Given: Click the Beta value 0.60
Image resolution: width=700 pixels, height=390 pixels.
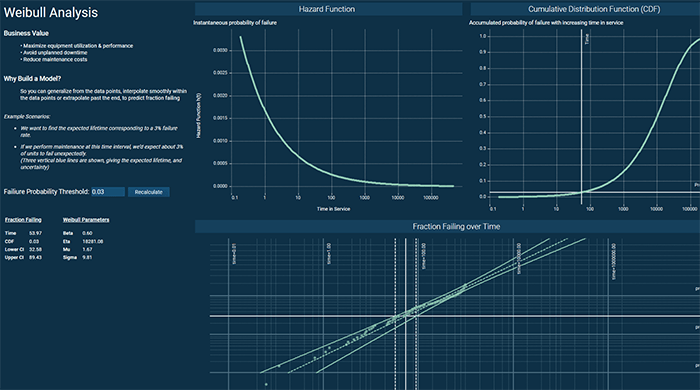Looking at the screenshot, I should click(87, 233).
